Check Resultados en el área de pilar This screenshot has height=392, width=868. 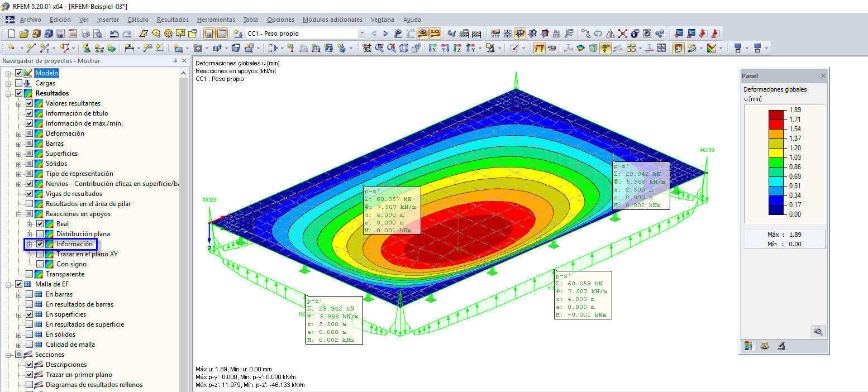[30, 204]
